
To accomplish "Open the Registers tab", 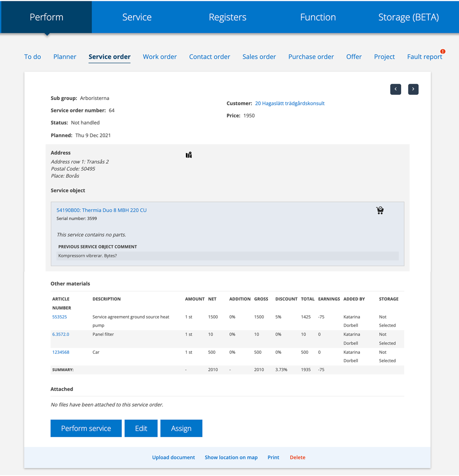I will coord(227,17).
